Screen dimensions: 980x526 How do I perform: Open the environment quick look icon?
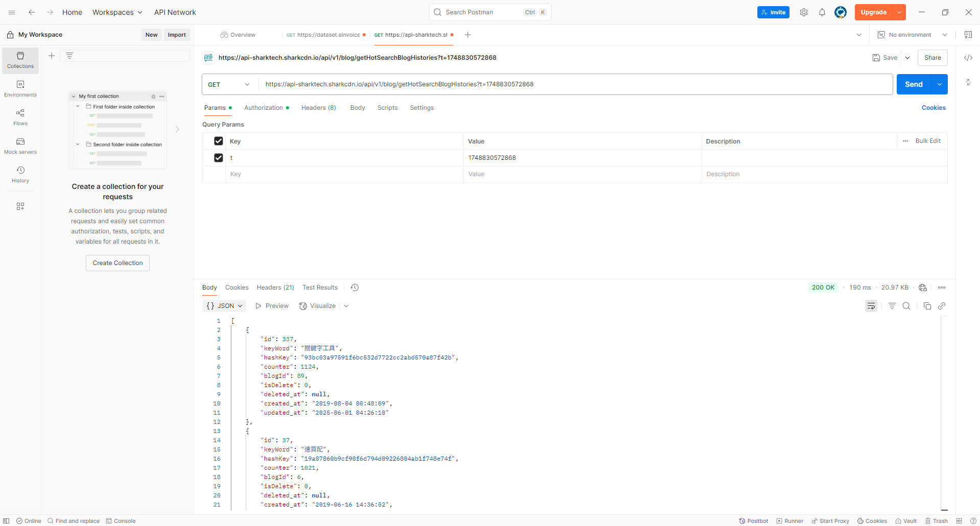click(x=968, y=35)
